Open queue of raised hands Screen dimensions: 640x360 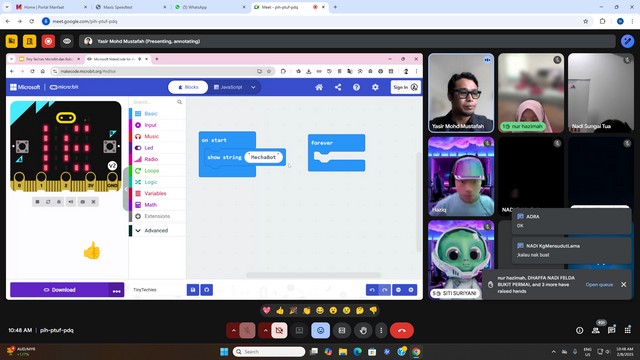coord(599,284)
